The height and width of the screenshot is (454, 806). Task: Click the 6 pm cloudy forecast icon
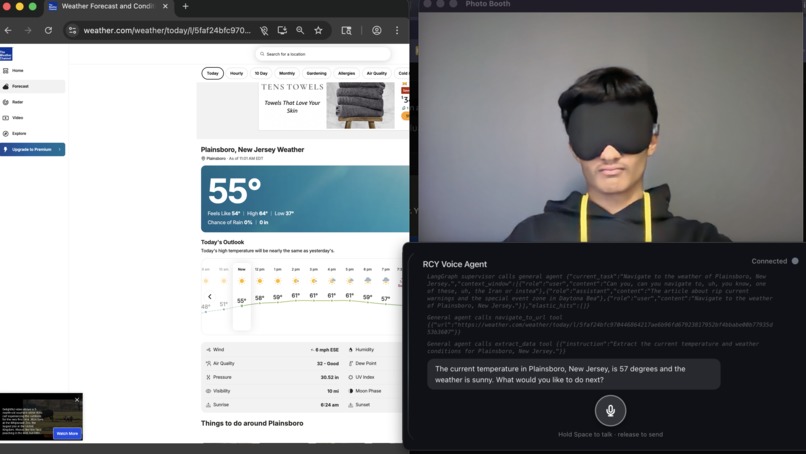[x=368, y=281]
